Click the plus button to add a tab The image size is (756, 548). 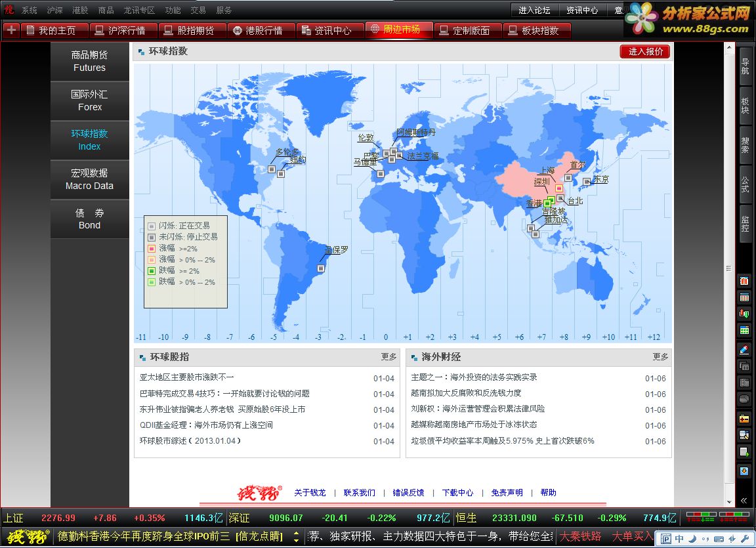pyautogui.click(x=11, y=30)
